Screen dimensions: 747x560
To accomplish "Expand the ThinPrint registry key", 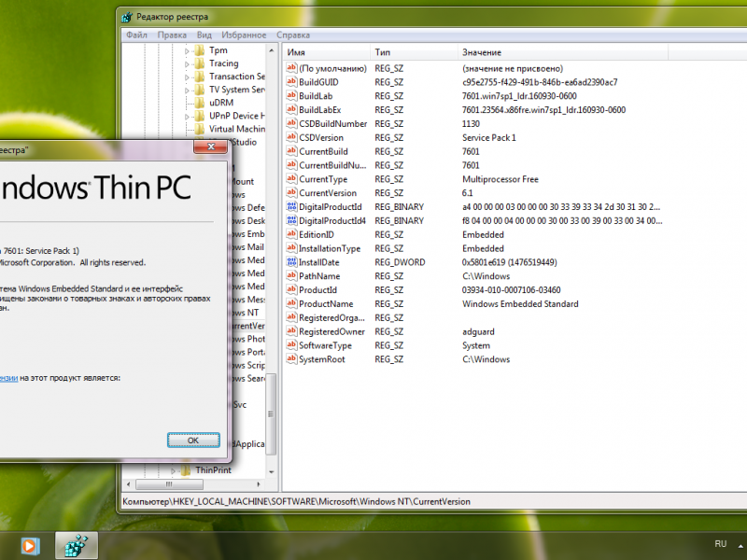I will point(174,470).
